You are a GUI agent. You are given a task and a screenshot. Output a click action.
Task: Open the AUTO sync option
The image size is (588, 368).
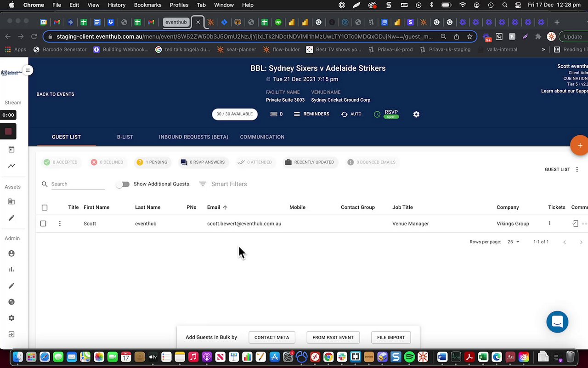tap(351, 114)
